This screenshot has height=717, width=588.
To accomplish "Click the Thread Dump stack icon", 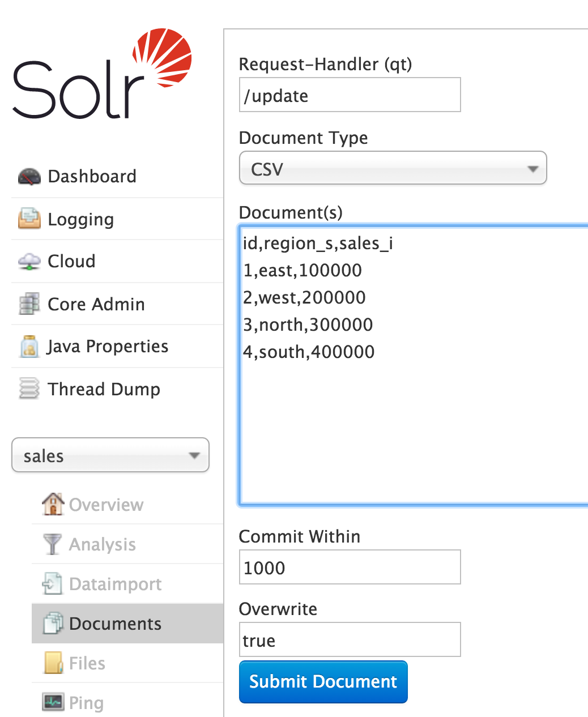I will [x=29, y=389].
